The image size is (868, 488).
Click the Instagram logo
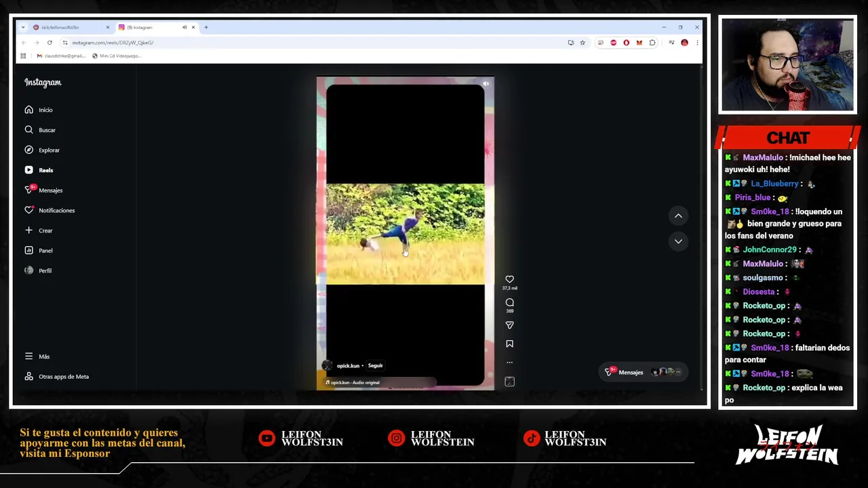(x=43, y=83)
